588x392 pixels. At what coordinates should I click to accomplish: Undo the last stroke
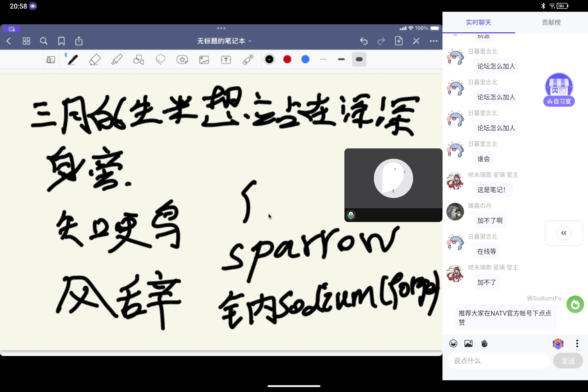(x=364, y=41)
